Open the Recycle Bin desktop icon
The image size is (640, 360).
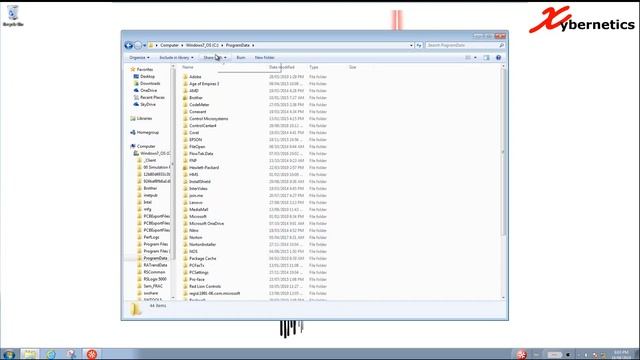click(x=13, y=16)
